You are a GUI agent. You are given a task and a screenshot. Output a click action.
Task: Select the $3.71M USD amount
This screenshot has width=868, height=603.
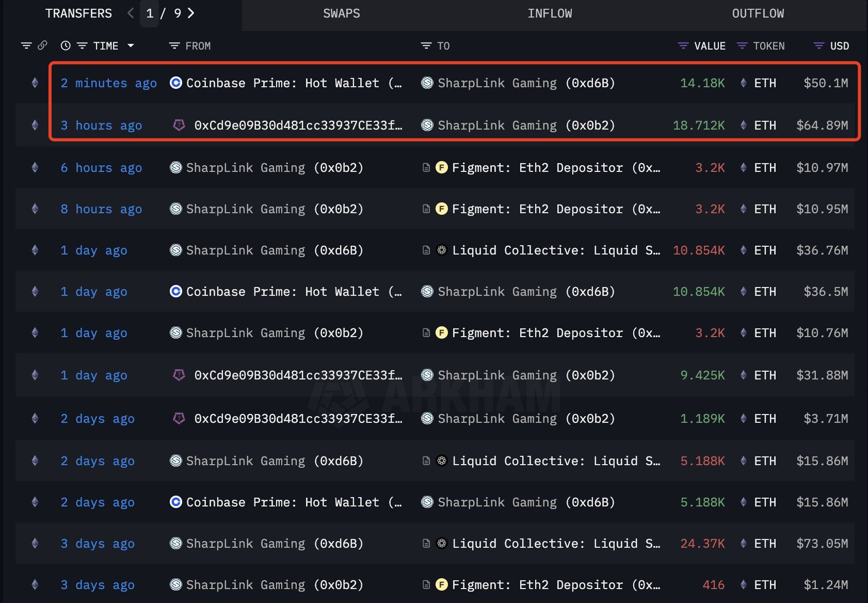(x=826, y=419)
